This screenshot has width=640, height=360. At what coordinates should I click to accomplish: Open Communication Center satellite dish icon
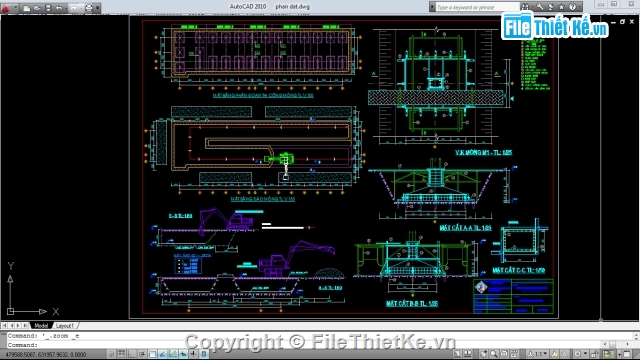(x=551, y=7)
